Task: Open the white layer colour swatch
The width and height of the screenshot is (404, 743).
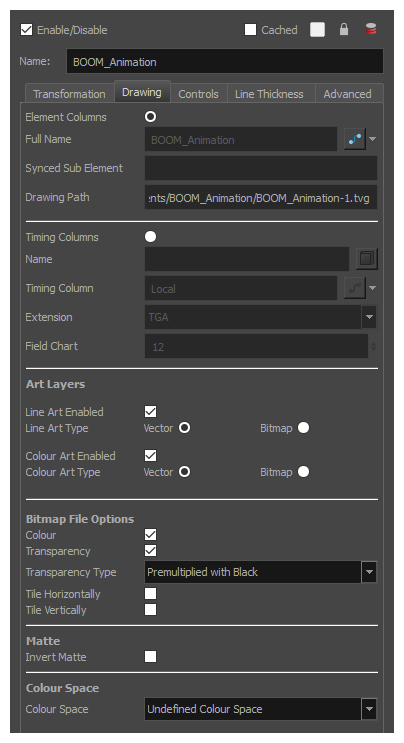Action: point(317,30)
